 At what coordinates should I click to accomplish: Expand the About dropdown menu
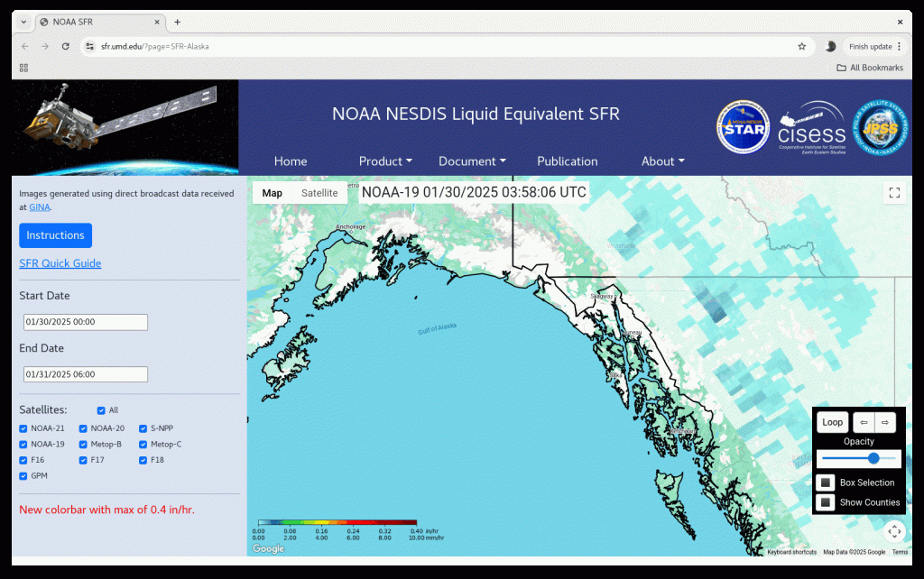pyautogui.click(x=663, y=161)
